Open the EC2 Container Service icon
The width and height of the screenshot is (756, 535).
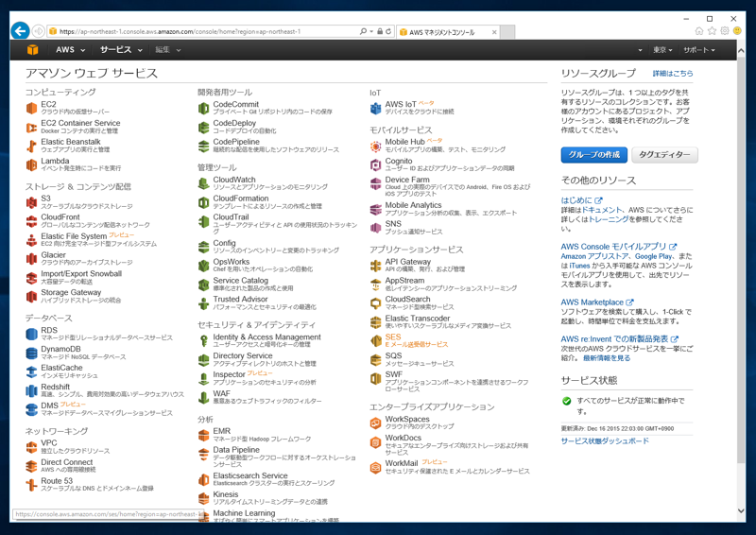click(x=31, y=128)
